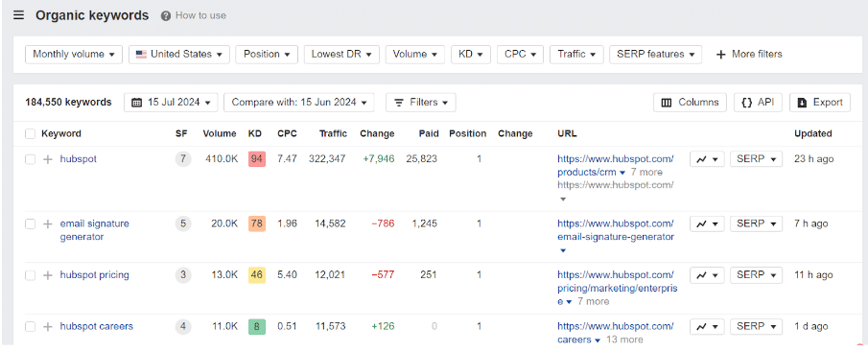Tick checkbox for hubspot careers row
868x352 pixels.
[x=31, y=326]
